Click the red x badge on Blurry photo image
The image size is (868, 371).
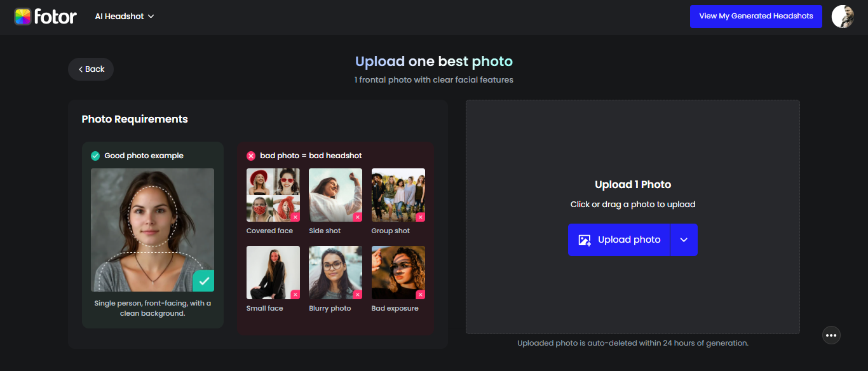[x=357, y=294]
